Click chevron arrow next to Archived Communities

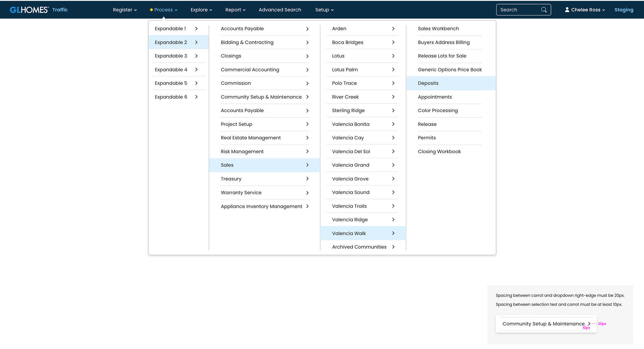pos(393,247)
